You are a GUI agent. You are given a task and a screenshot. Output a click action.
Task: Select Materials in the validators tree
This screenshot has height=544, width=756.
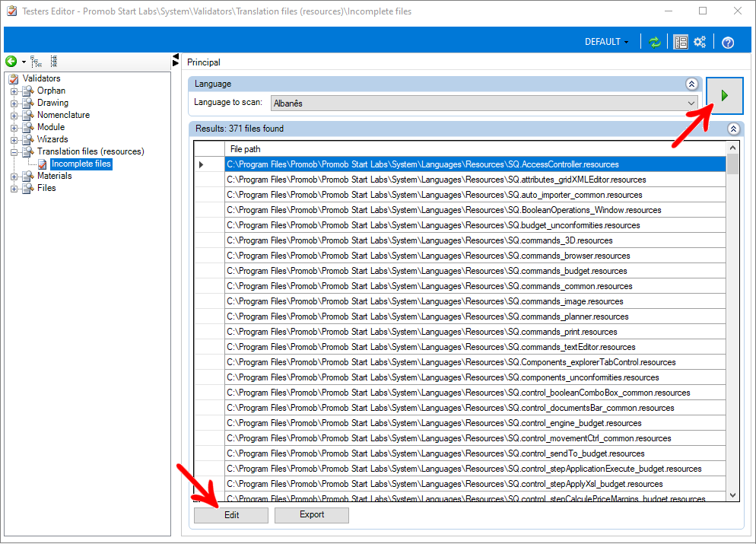click(55, 176)
